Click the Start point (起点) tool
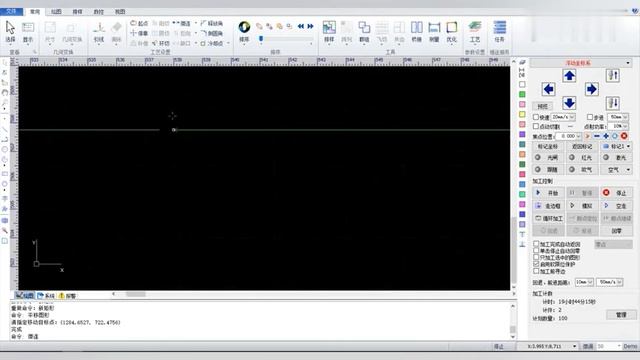640x360 pixels. point(139,23)
